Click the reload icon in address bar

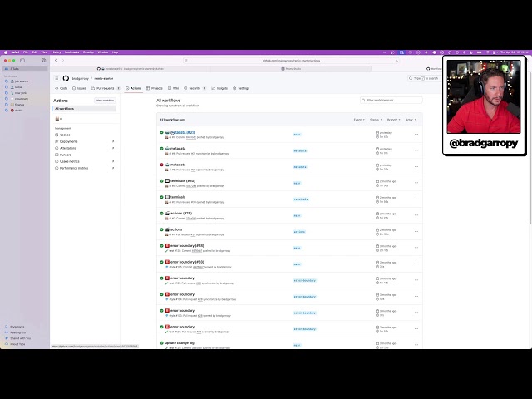(397, 61)
